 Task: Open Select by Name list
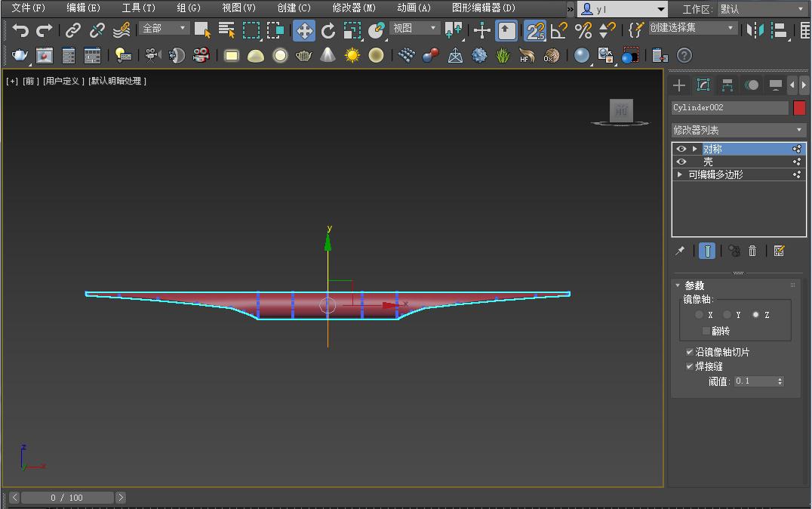[226, 30]
